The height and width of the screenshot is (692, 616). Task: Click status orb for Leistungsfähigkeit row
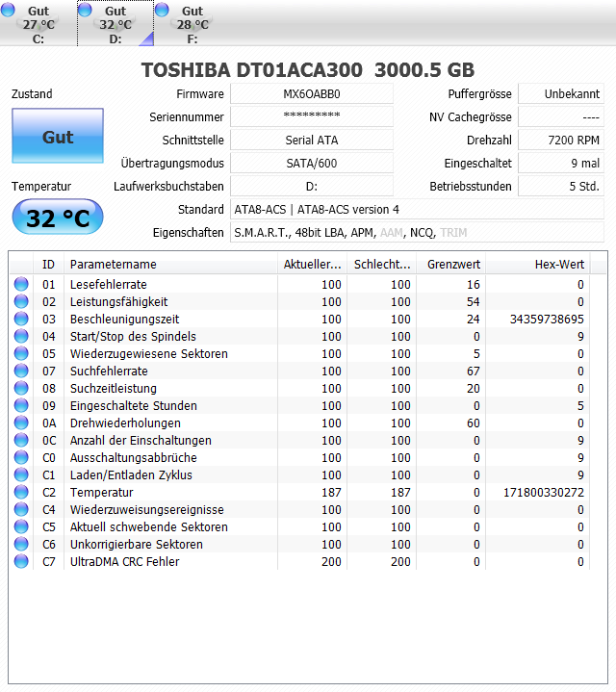(x=21, y=301)
